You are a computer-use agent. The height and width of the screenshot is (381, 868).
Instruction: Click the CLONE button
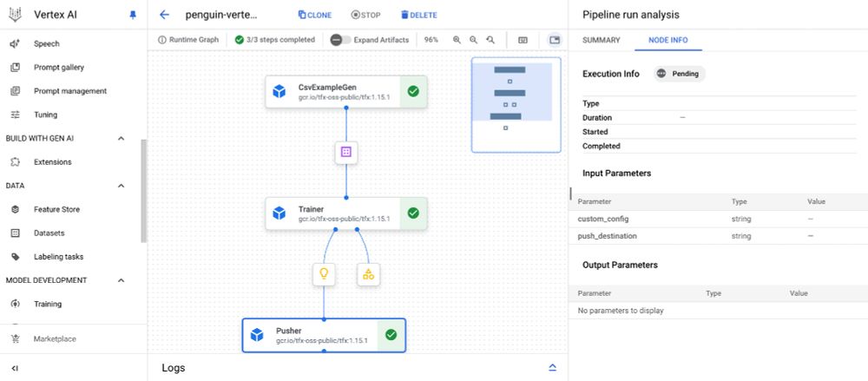click(314, 15)
